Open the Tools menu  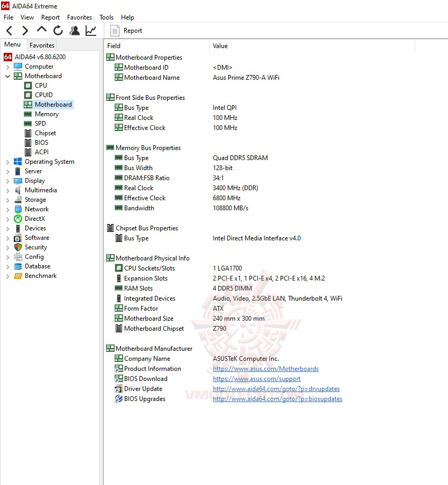pos(106,17)
